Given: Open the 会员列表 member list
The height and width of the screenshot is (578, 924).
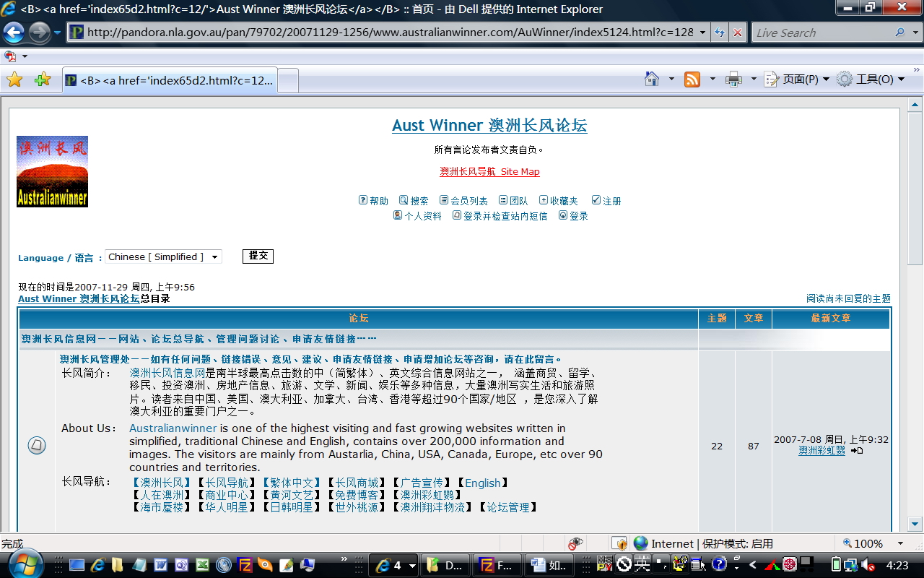Looking at the screenshot, I should point(463,201).
